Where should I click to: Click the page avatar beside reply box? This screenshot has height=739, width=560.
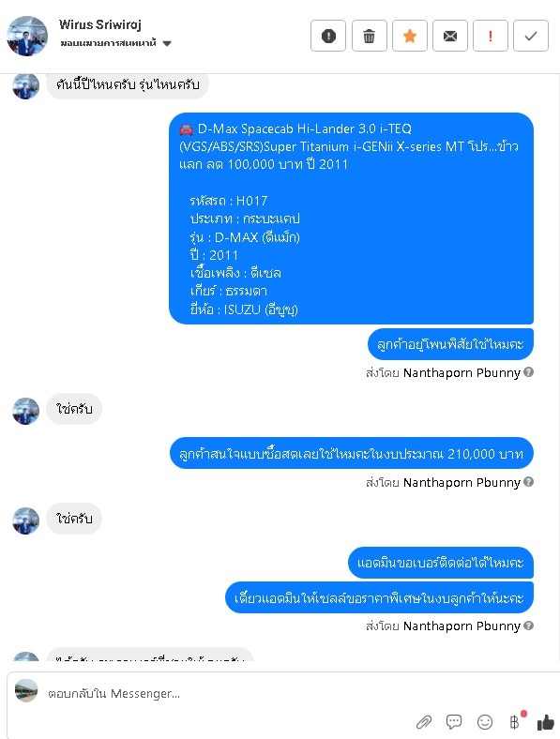(26, 690)
